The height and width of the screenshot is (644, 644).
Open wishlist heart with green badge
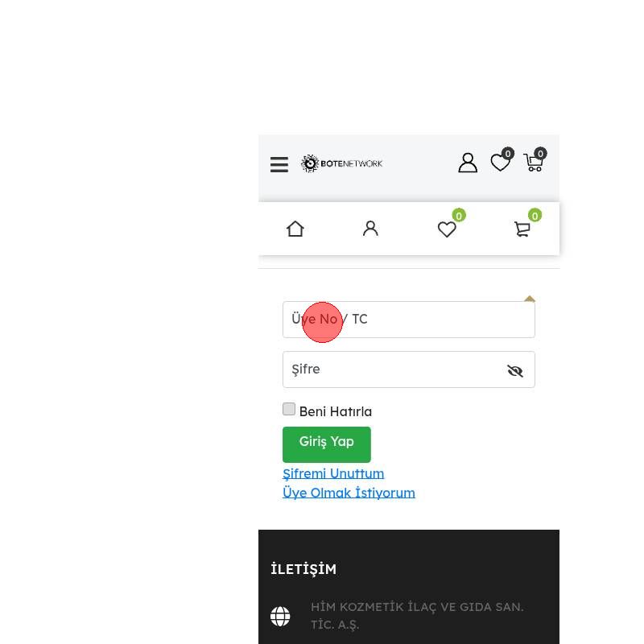pyautogui.click(x=451, y=224)
